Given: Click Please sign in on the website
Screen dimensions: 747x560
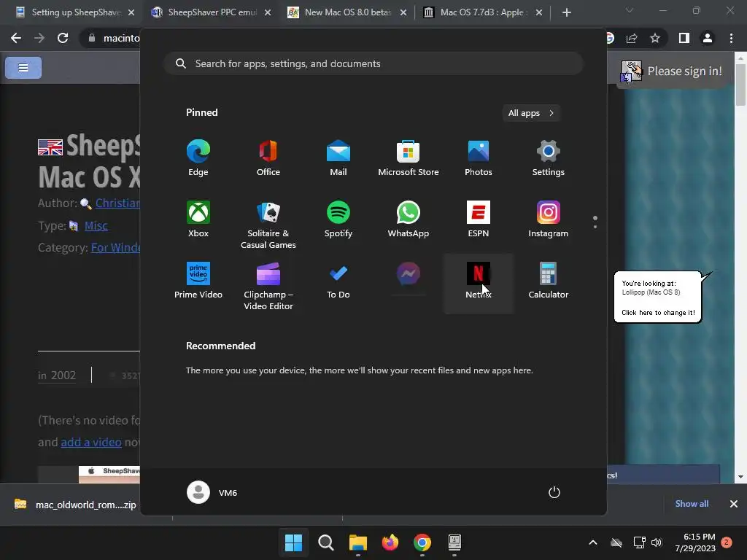Looking at the screenshot, I should pos(671,71).
